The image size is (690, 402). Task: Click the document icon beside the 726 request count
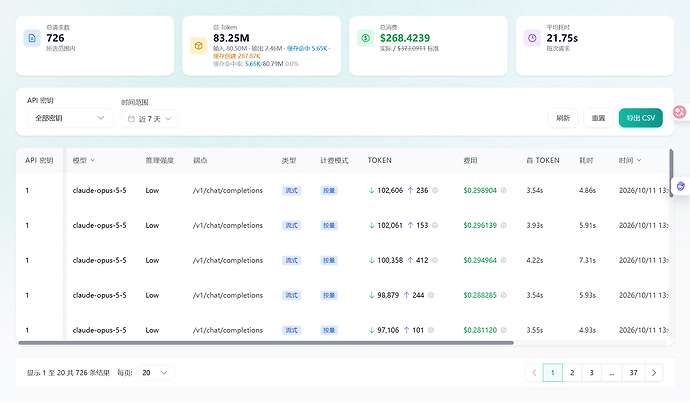(x=32, y=38)
